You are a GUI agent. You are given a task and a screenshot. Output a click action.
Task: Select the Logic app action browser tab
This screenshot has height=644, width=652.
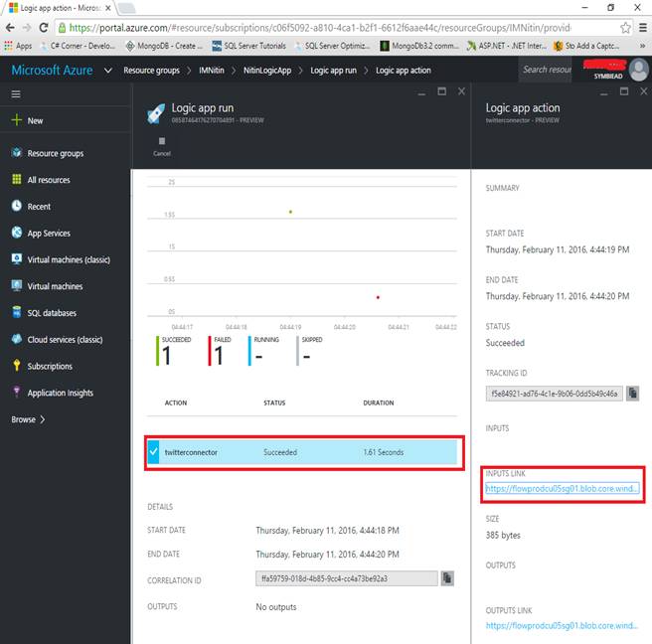click(59, 8)
